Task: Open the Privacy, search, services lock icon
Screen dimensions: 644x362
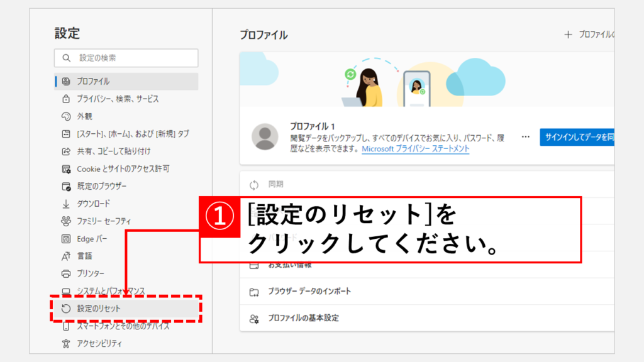Action: pyautogui.click(x=65, y=99)
